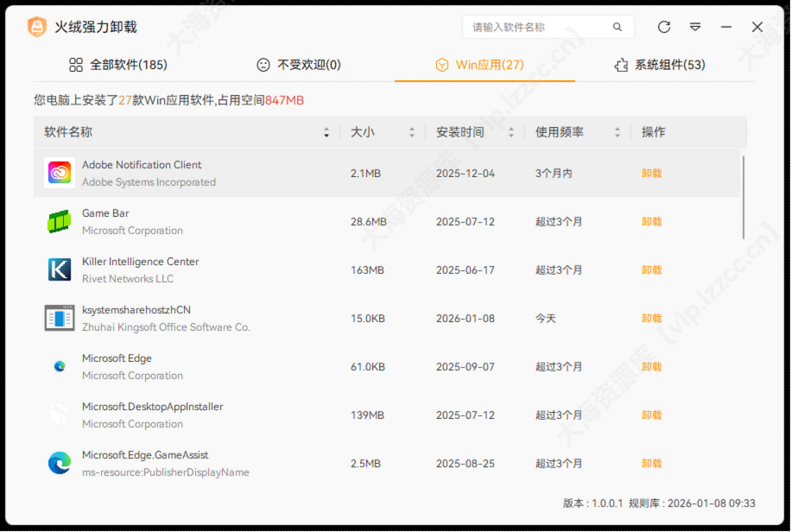
Task: Uninstall Microsoft.DesktopAppInstaller
Action: (651, 415)
